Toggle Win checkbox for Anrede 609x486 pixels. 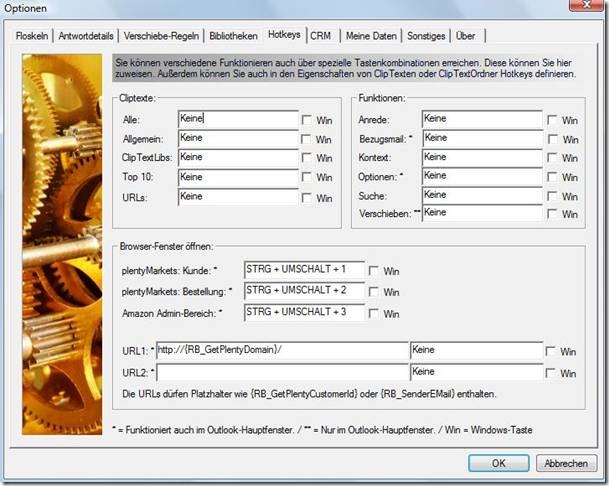(x=552, y=120)
